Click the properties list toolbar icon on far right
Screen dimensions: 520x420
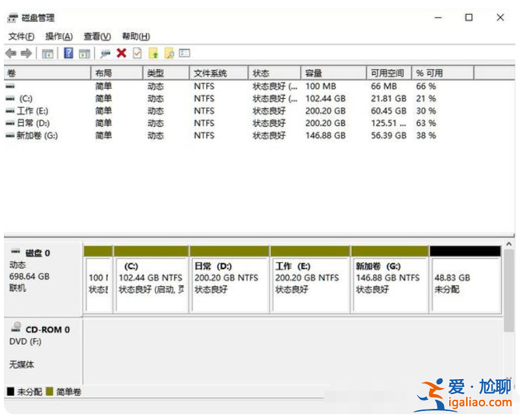[184, 53]
